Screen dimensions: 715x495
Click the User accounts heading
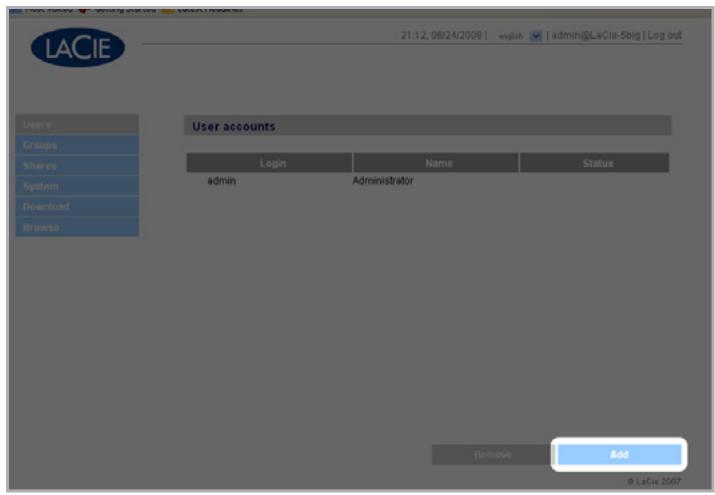coord(233,126)
